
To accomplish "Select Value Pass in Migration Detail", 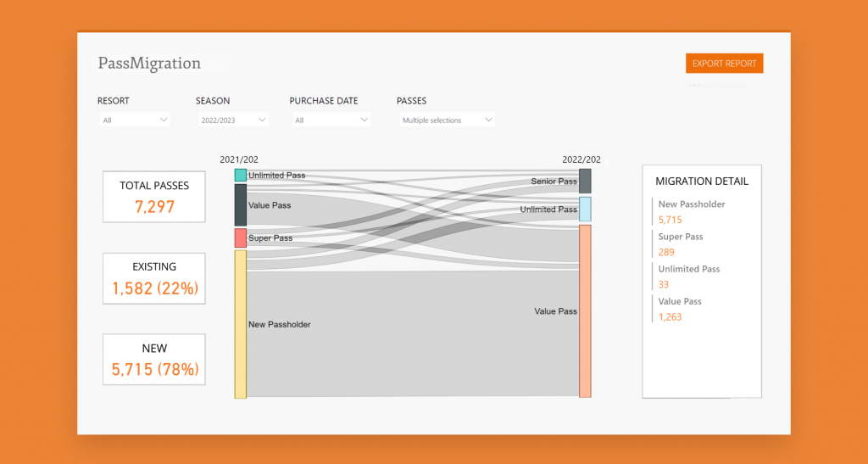I will click(x=680, y=308).
